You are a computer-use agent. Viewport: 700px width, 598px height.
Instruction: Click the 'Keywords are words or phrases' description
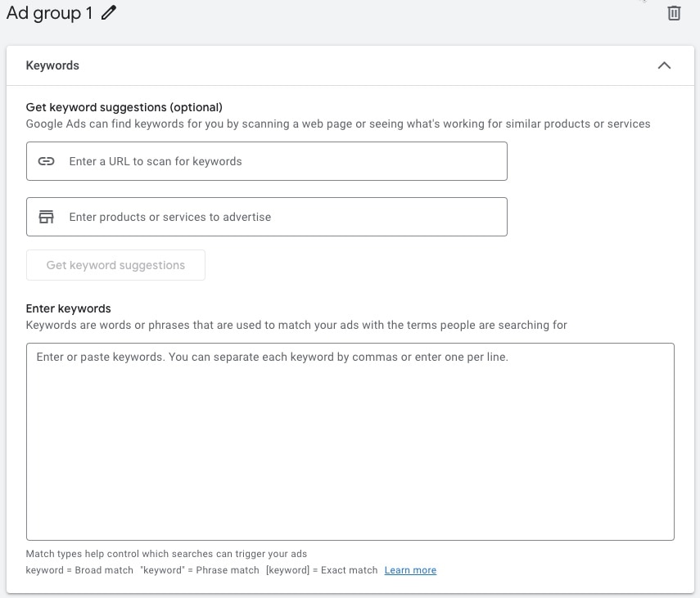point(296,325)
